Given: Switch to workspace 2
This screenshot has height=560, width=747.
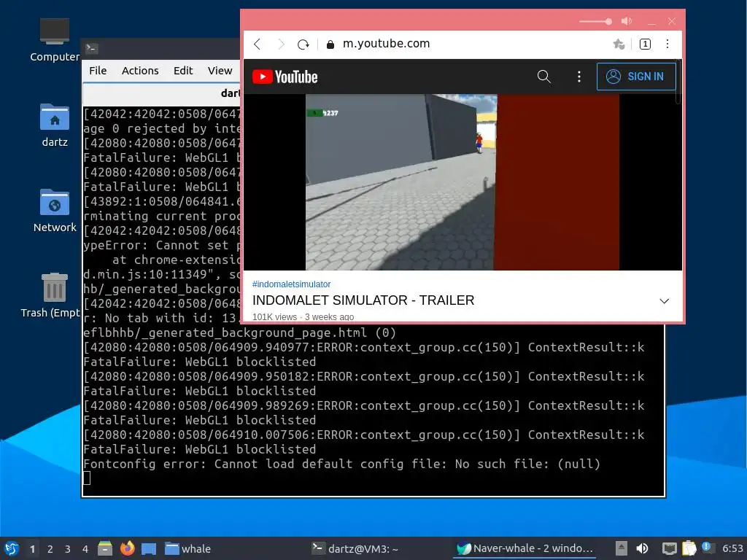Looking at the screenshot, I should pos(50,549).
